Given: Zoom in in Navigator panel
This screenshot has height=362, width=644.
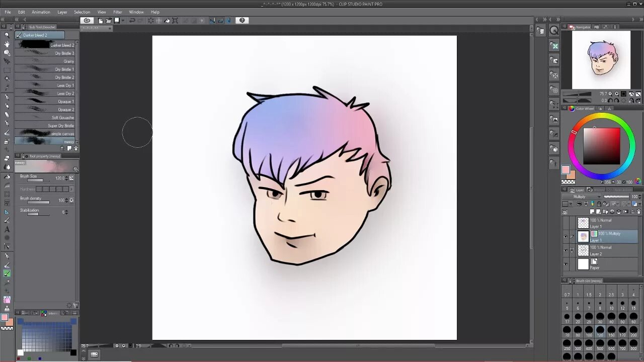Looking at the screenshot, I should (x=616, y=94).
